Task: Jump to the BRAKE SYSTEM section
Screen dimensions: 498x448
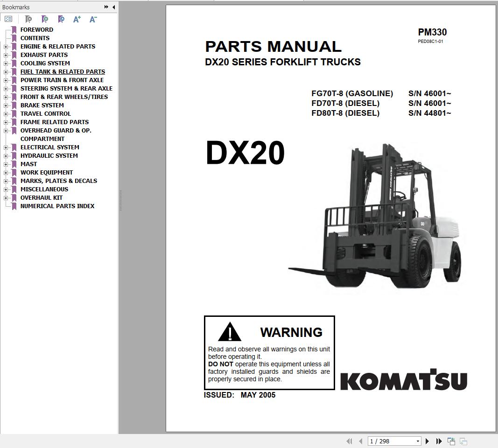Action: tap(42, 105)
